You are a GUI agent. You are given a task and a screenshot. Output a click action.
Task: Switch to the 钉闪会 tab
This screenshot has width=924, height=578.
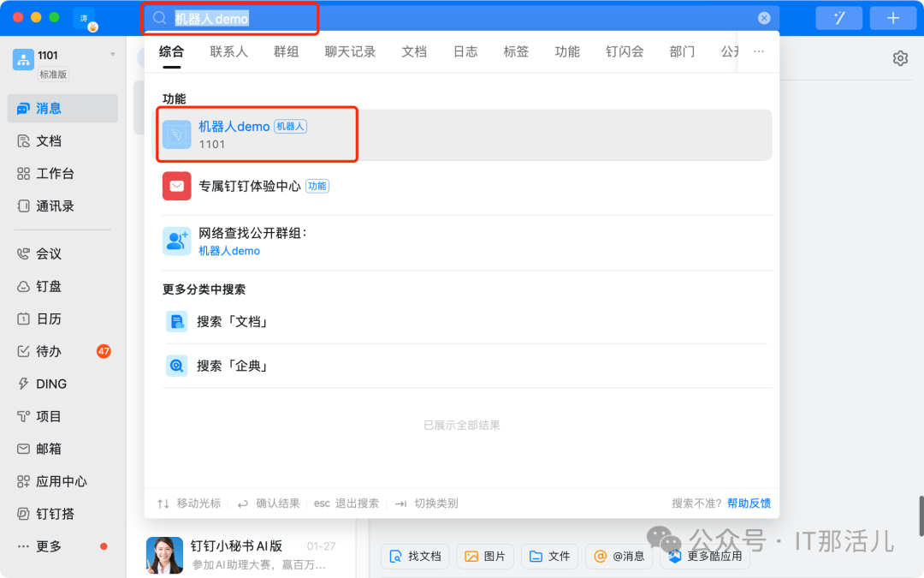click(625, 52)
